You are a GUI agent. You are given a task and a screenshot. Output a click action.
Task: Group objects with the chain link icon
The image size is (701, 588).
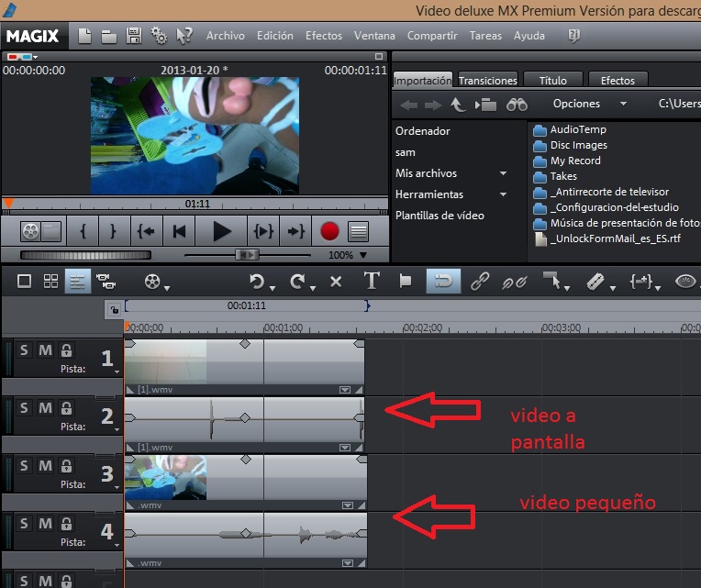pos(480,282)
